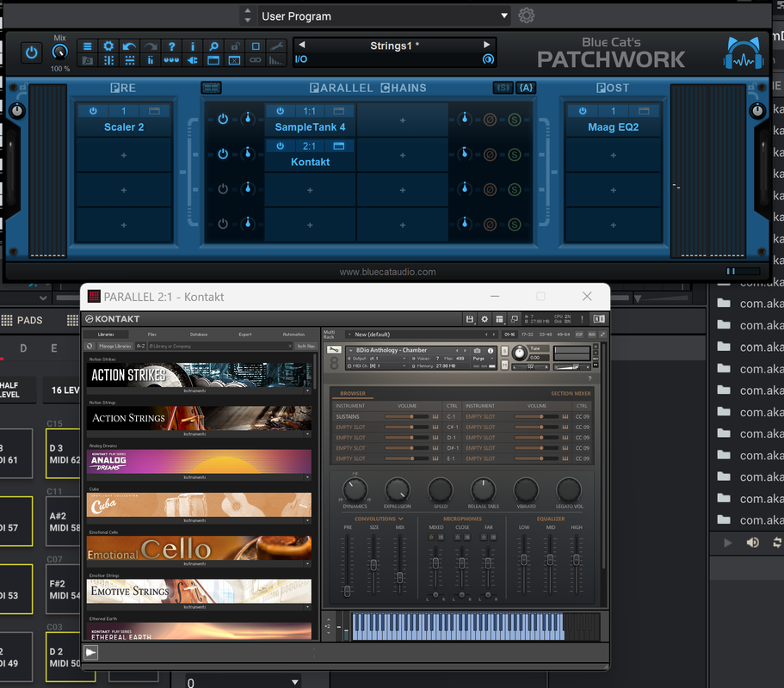Click the PatchWork wrench tools icon
Screen dimensions: 784x688
[x=276, y=46]
